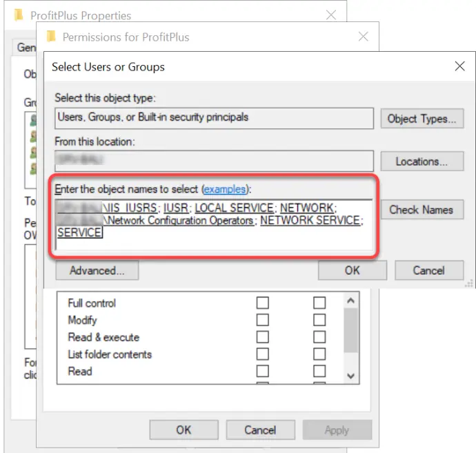Tick the left checkbox for Full control
The width and height of the screenshot is (476, 453).
(263, 303)
